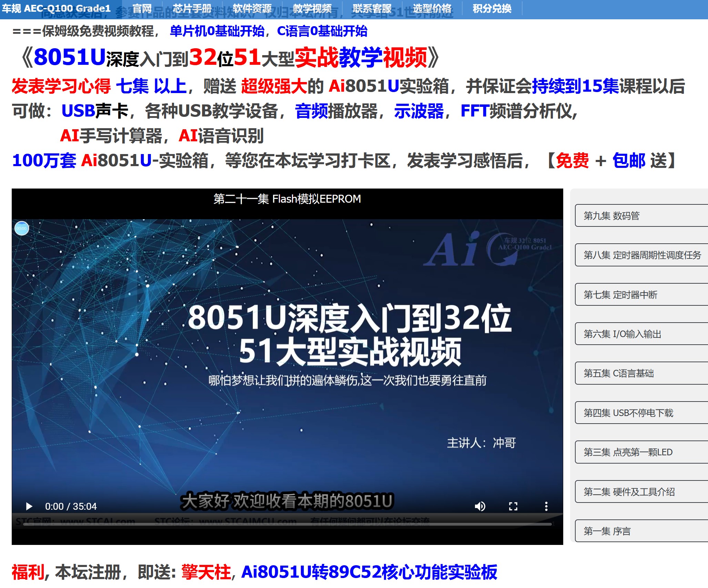Select episode 第八集 定时器周期性调度任务
This screenshot has width=708, height=588.
[641, 255]
